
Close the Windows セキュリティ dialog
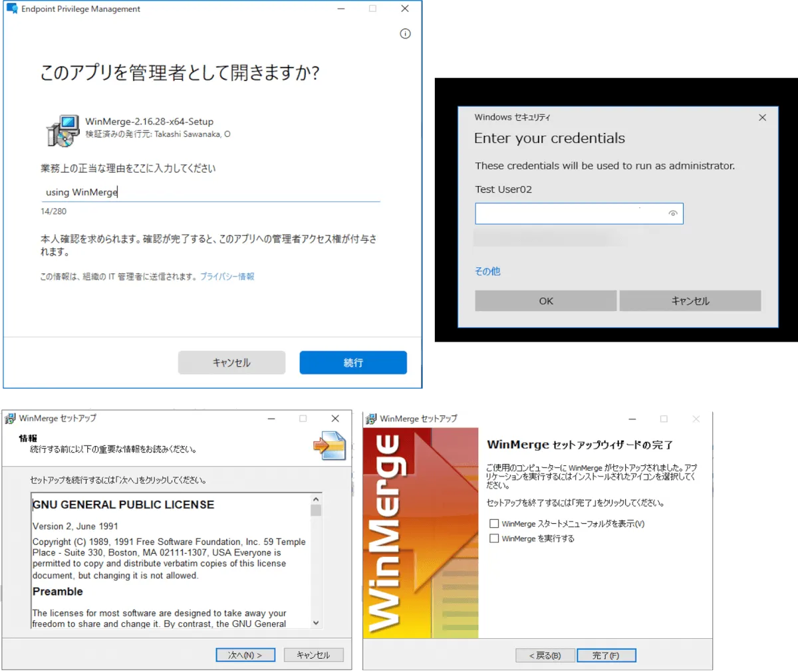click(763, 118)
